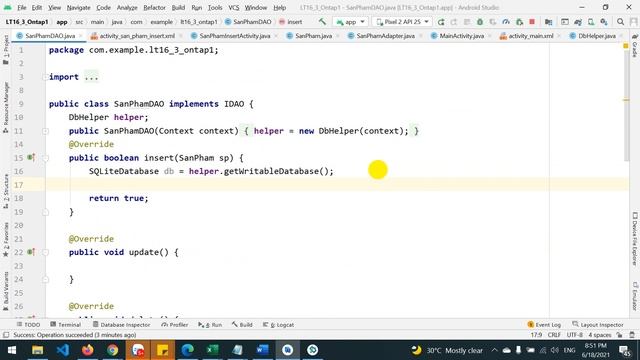
Task: Click override gutter icon beside insert method
Action: (31, 158)
